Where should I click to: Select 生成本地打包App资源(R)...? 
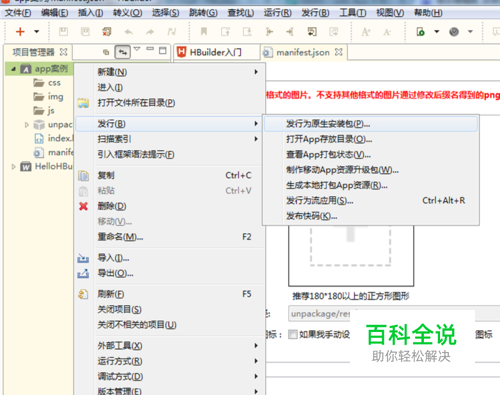[x=371, y=185]
